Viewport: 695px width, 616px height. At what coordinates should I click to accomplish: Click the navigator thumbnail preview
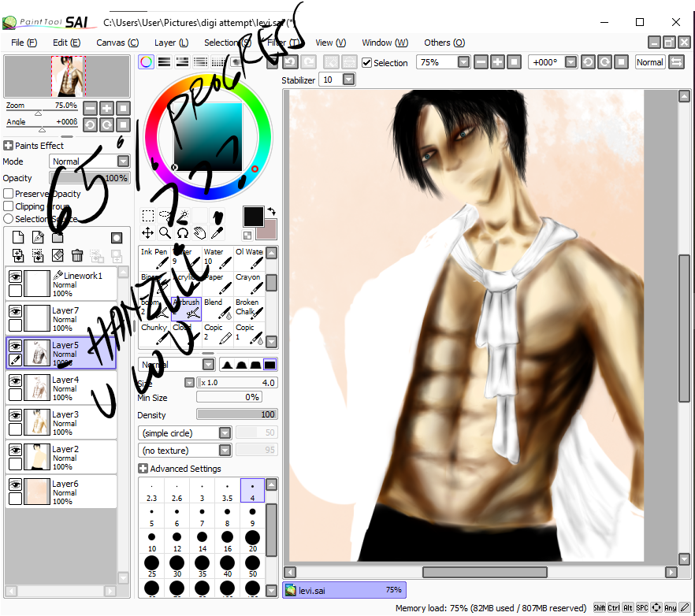pyautogui.click(x=68, y=76)
